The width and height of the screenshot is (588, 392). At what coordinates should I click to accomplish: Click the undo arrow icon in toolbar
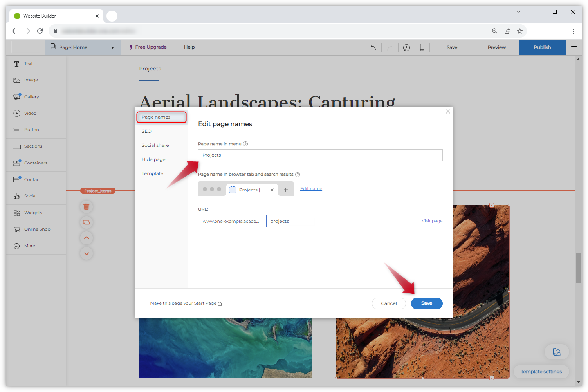point(373,47)
